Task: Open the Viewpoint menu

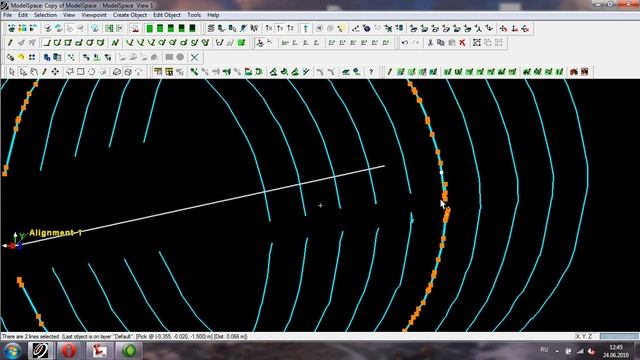Action: point(94,15)
